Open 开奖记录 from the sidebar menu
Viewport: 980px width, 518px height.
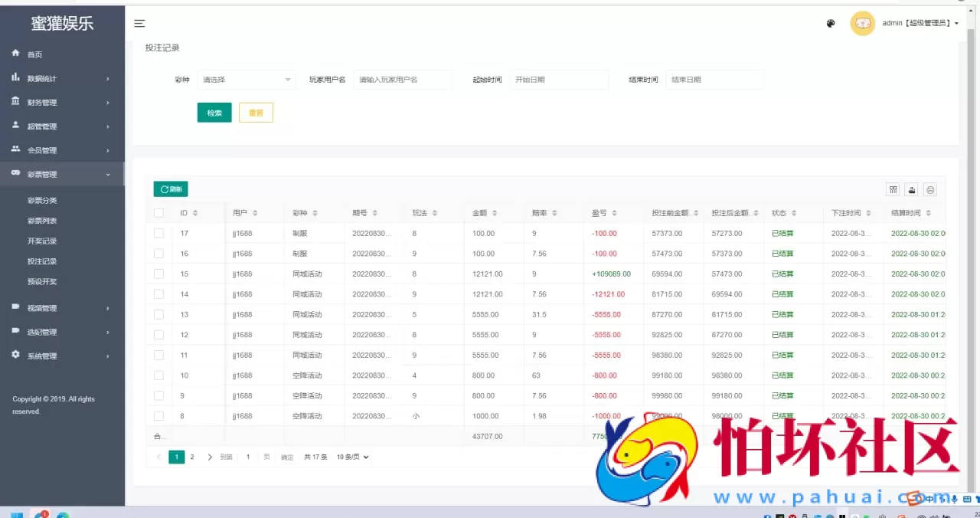pos(44,241)
